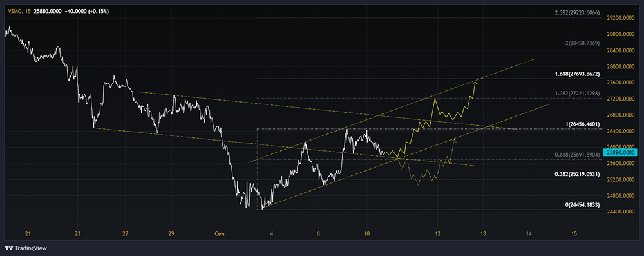Image resolution: width=644 pixels, height=256 pixels.
Task: Click Fibonacci level 1.618(27693.8672) label
Action: click(x=577, y=74)
